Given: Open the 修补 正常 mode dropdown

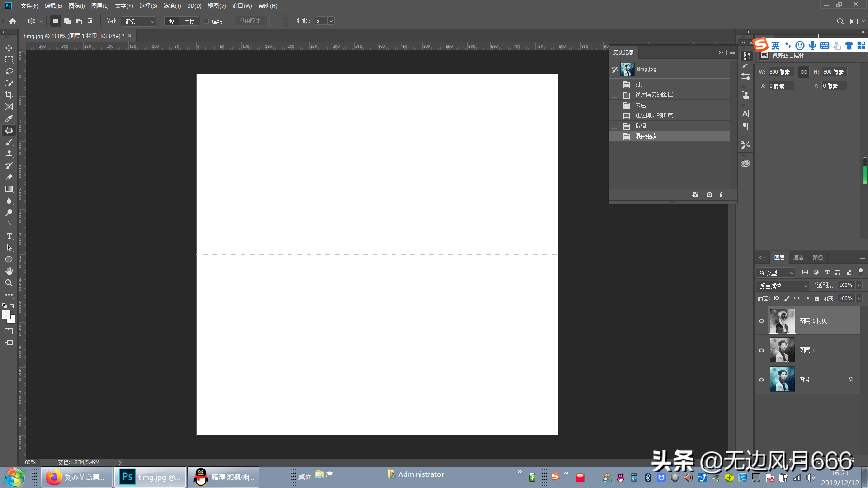Looking at the screenshot, I should (139, 21).
